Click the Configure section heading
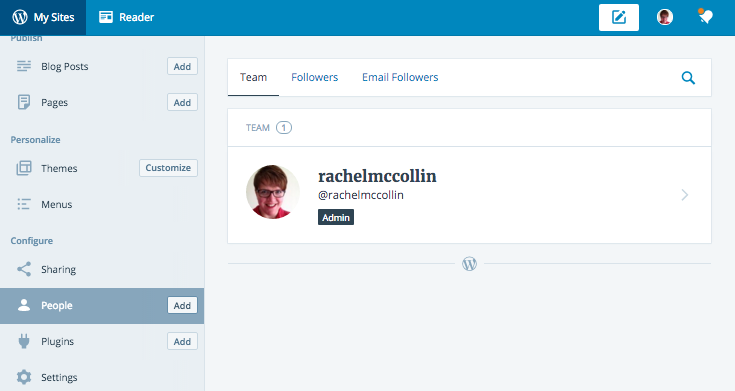The image size is (735, 391). pyautogui.click(x=32, y=241)
